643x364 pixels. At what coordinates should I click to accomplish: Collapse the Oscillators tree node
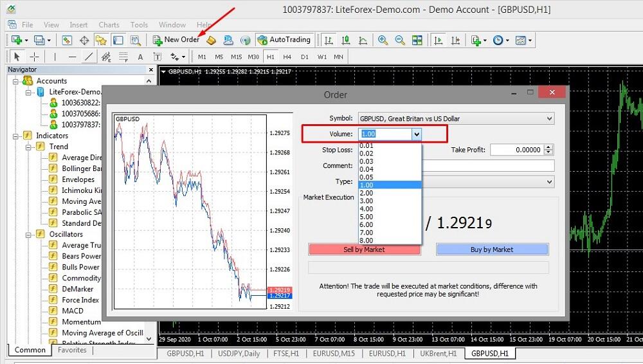point(28,235)
